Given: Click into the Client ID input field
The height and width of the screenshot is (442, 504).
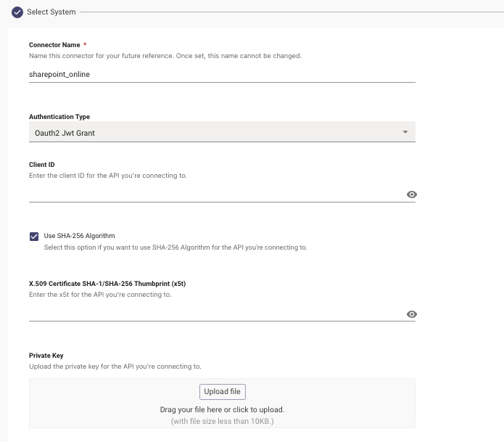Looking at the screenshot, I should click(217, 195).
